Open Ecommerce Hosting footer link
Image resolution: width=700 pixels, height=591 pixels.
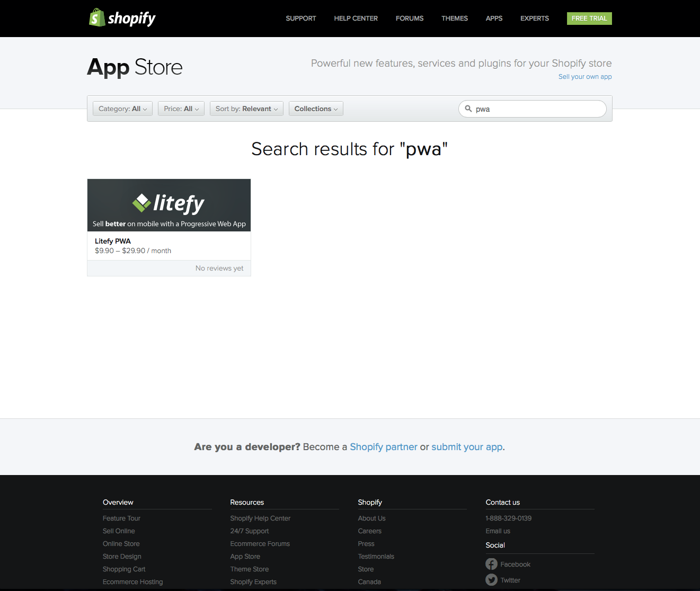click(x=133, y=582)
